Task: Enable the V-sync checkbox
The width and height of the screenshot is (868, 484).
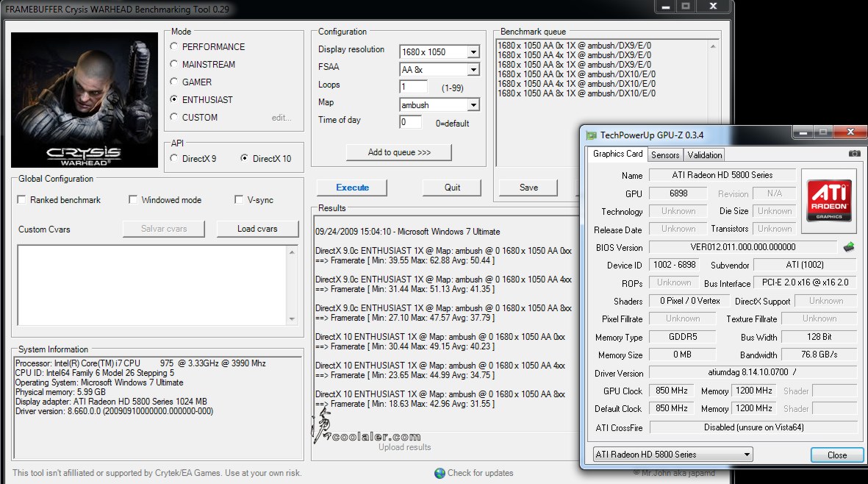Action: [x=239, y=200]
